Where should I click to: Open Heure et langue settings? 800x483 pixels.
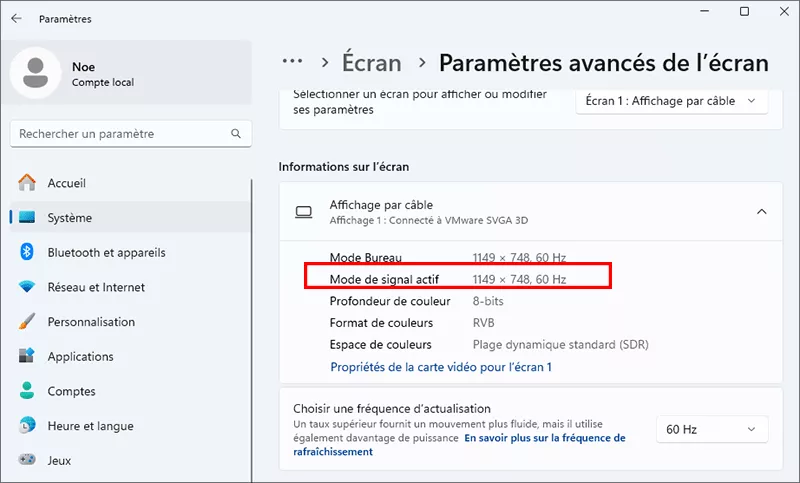pos(130,425)
